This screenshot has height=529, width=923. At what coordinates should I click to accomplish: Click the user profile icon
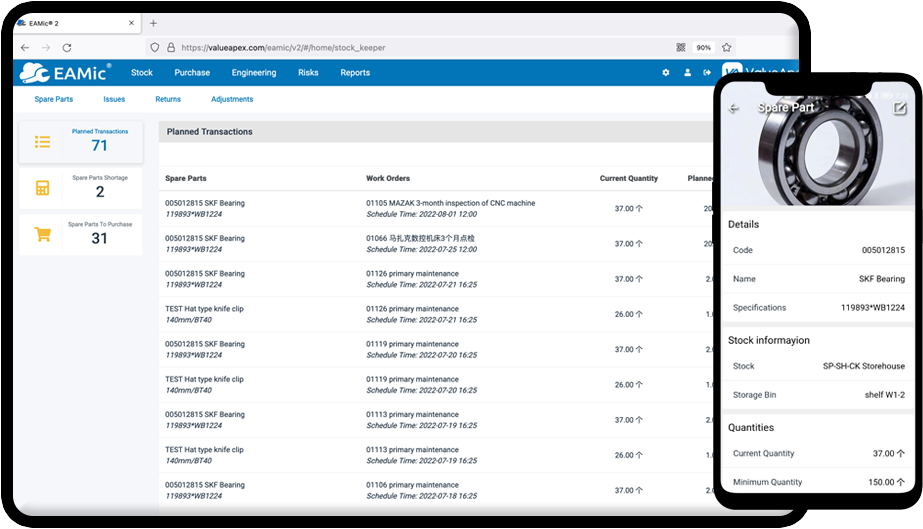click(687, 73)
